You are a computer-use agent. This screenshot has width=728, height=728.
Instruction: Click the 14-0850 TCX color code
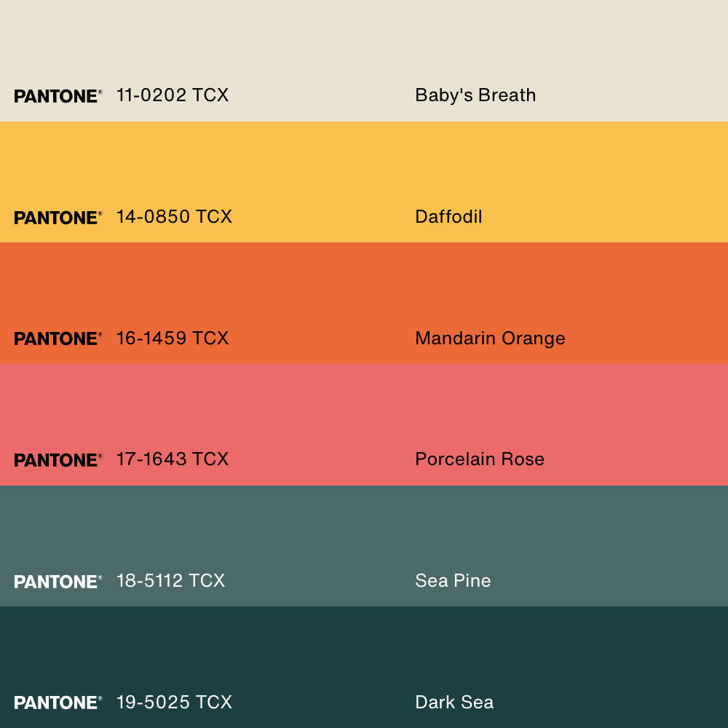click(174, 217)
